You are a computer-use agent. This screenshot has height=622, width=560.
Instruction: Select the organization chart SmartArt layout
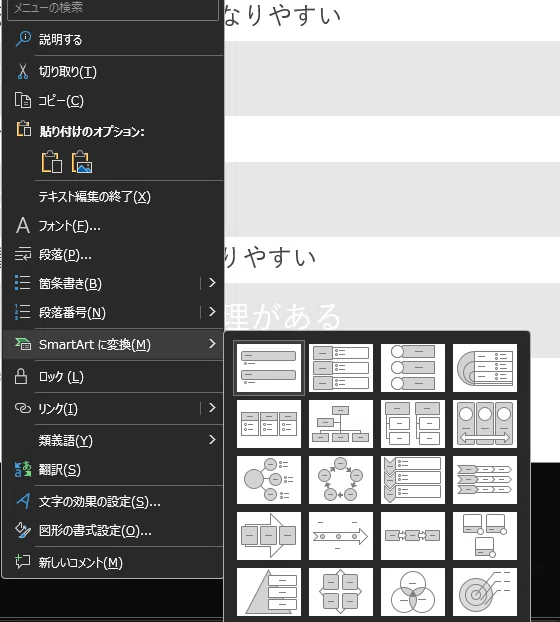click(341, 424)
